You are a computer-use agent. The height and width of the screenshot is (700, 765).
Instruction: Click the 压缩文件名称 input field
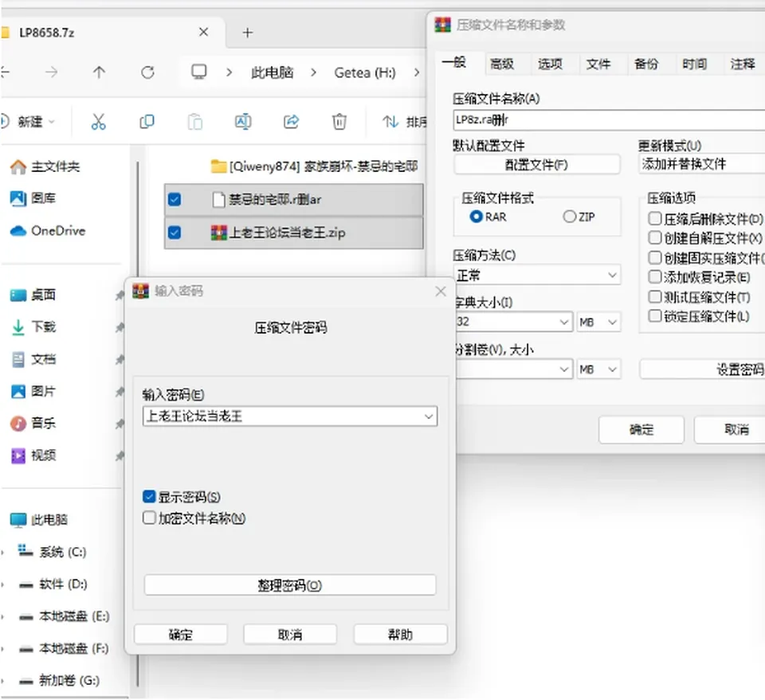click(609, 120)
